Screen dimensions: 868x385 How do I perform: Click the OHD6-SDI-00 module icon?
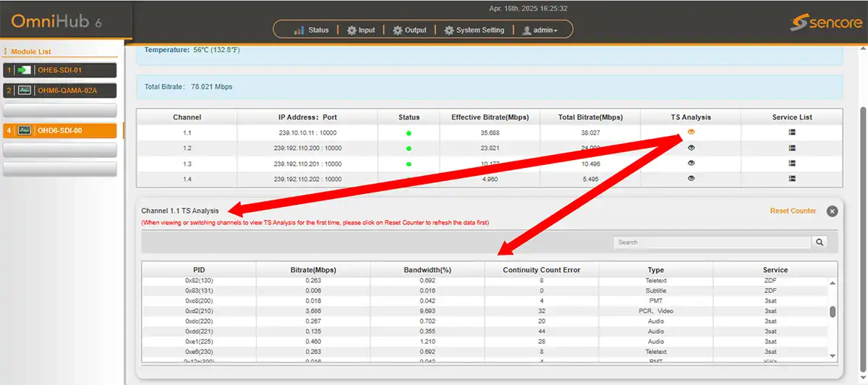(25, 130)
